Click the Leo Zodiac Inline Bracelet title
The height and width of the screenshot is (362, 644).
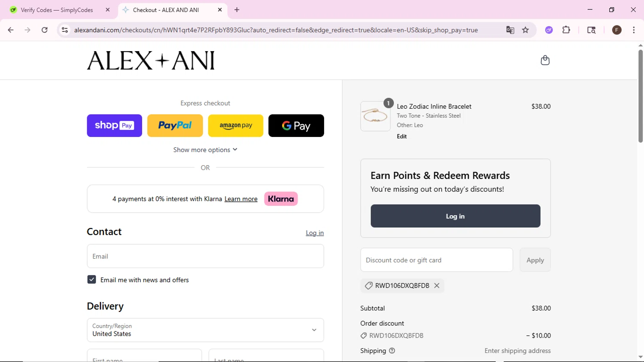434,106
